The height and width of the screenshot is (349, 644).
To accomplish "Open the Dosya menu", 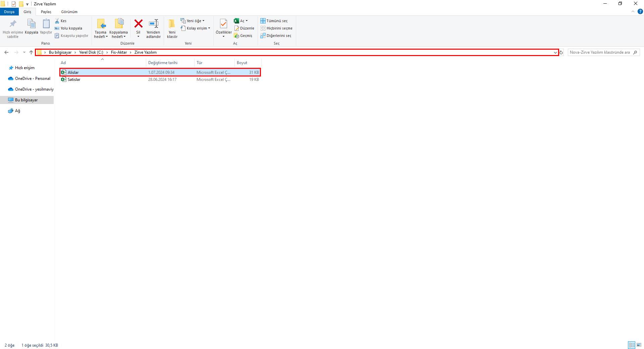I will (9, 12).
